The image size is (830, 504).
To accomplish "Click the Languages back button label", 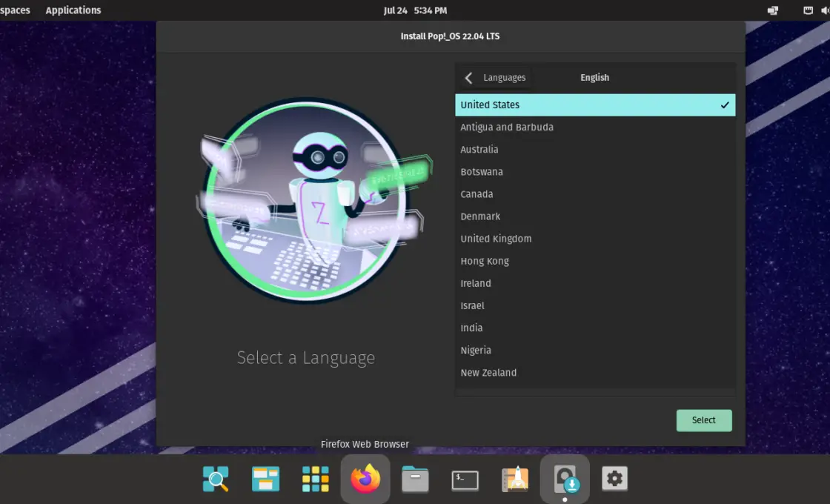I will (x=505, y=78).
